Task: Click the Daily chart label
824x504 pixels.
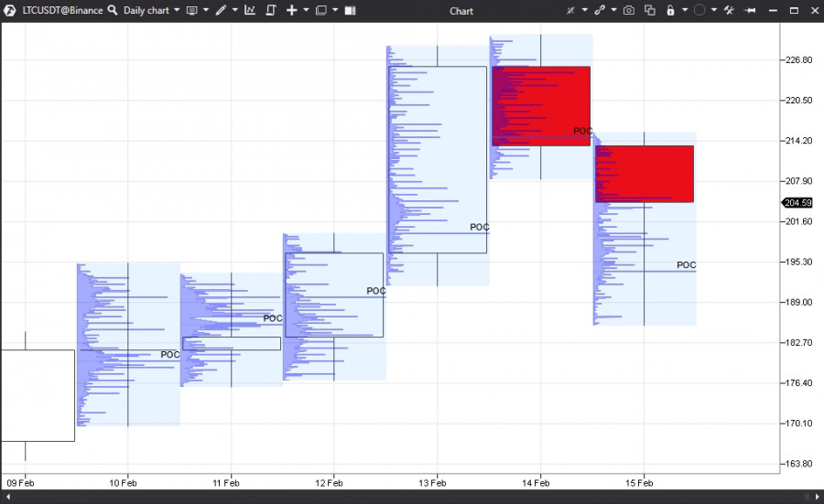Action: point(146,10)
